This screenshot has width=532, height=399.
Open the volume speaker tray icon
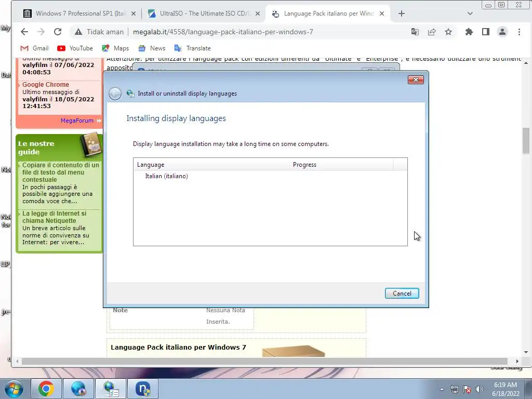click(479, 389)
